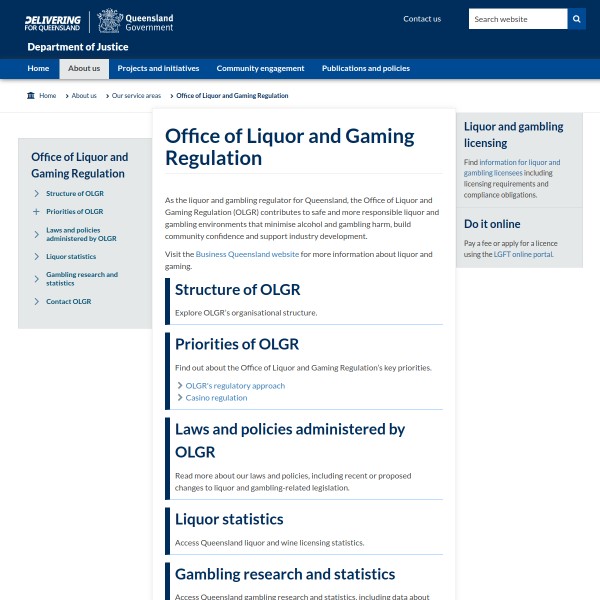This screenshot has width=600, height=600.
Task: Open Structure of OLGR in sidebar
Action: (x=74, y=193)
